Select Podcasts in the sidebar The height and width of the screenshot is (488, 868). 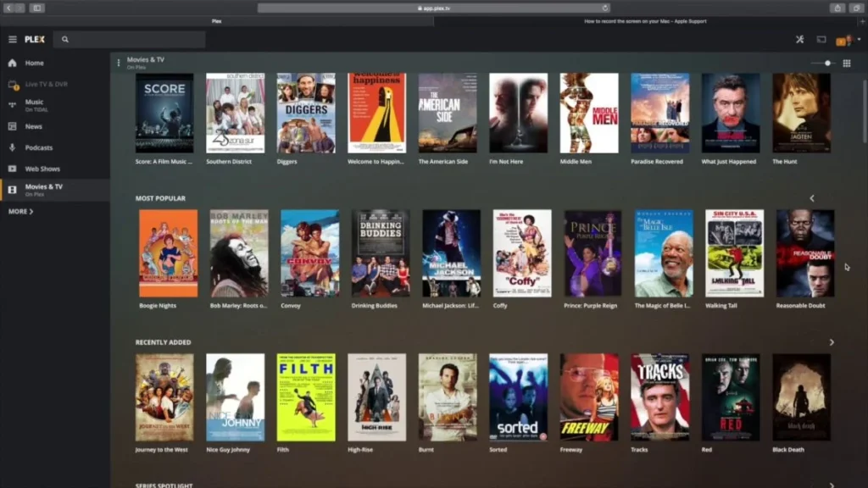tap(36, 147)
